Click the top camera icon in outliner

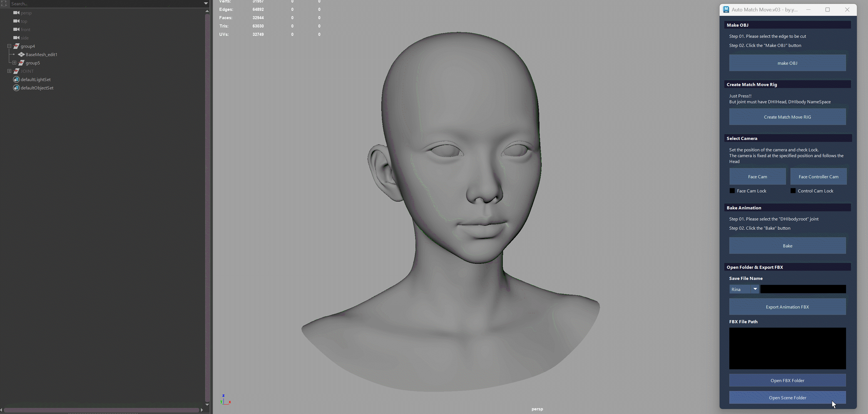[x=16, y=21]
